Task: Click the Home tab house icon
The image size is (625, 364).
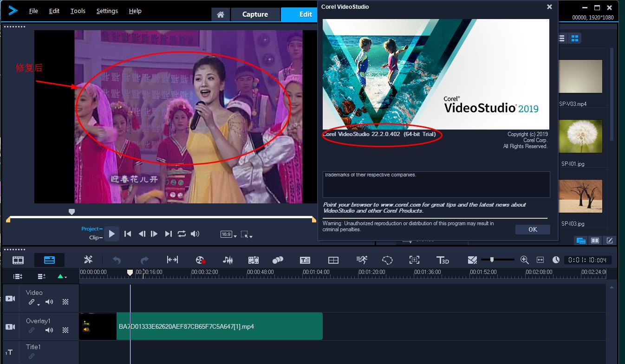Action: point(221,14)
